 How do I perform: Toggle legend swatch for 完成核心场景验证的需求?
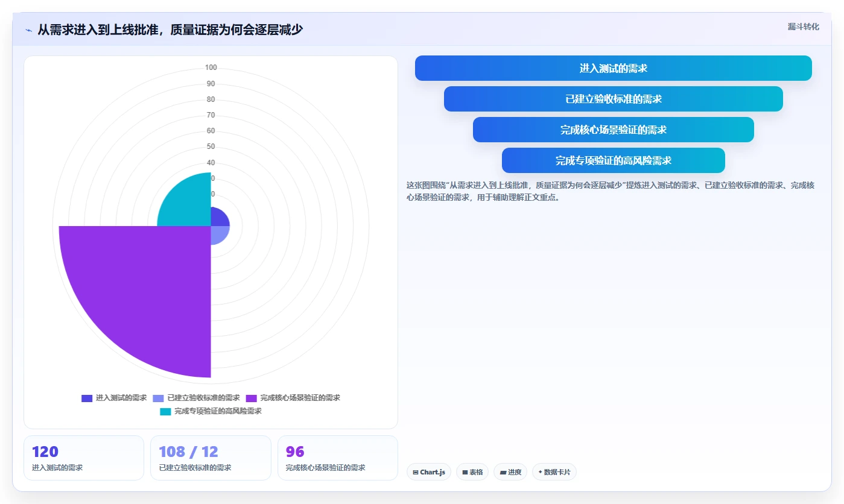[x=252, y=398]
